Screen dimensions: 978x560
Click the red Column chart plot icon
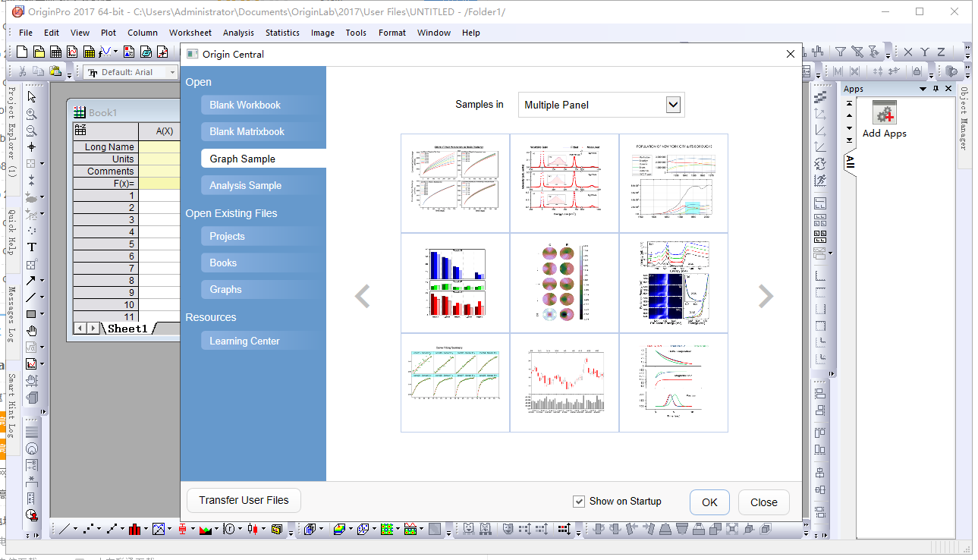click(136, 529)
